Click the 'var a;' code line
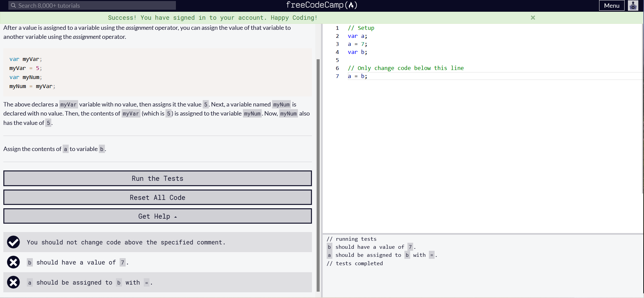 tap(358, 36)
